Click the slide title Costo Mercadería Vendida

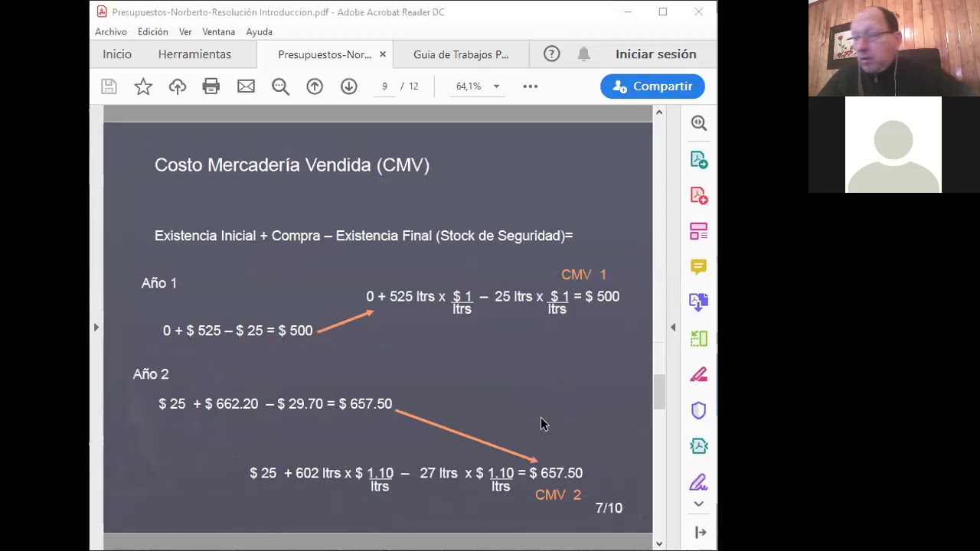tap(292, 165)
